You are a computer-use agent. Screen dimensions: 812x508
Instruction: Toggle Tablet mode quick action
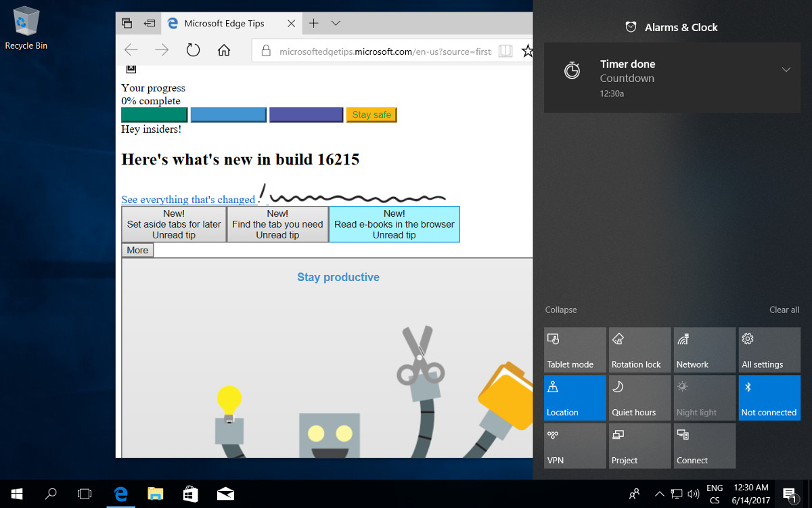point(574,350)
